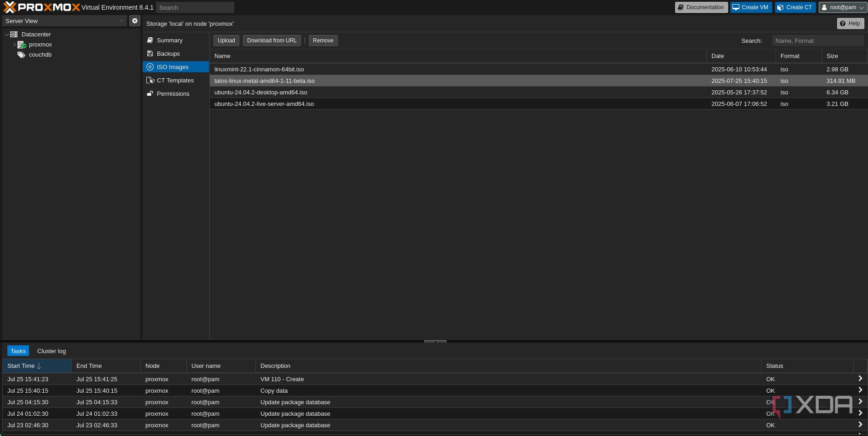This screenshot has width=868, height=436.
Task: Open details arrow for Jul 25 04:15:30 task
Action: click(860, 401)
